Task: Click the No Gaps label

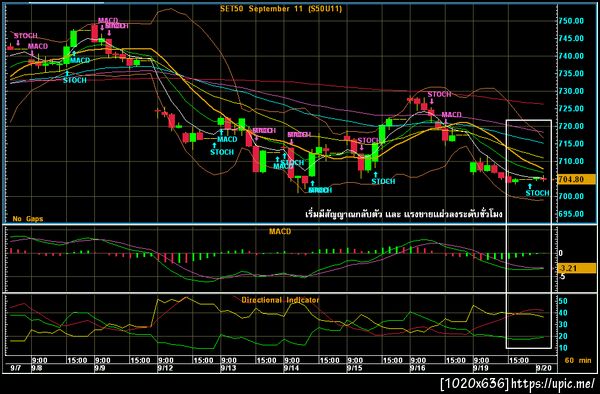Action: coord(28,219)
